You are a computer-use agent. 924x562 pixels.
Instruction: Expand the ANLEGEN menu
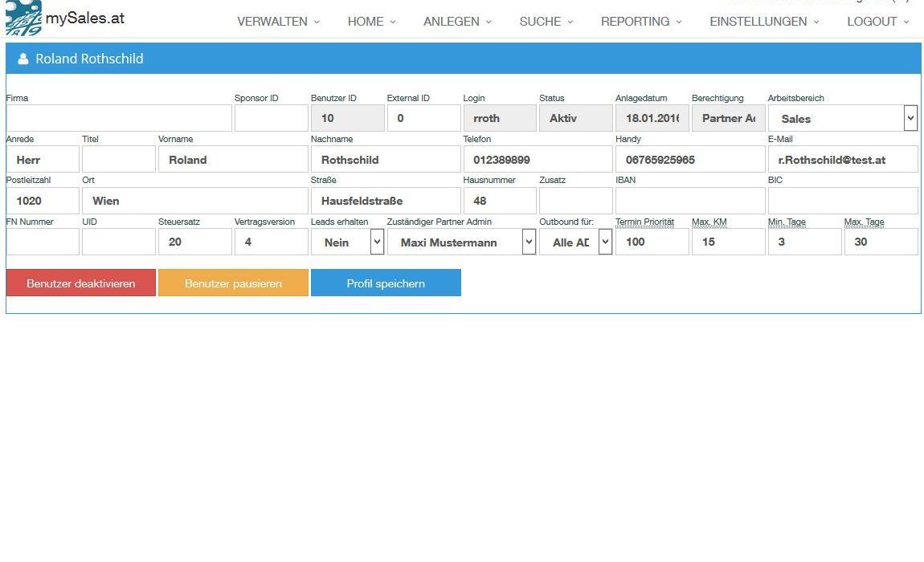(457, 22)
